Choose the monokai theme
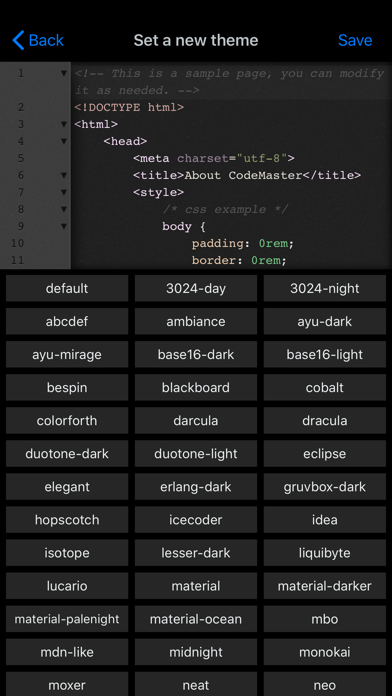 pyautogui.click(x=325, y=652)
